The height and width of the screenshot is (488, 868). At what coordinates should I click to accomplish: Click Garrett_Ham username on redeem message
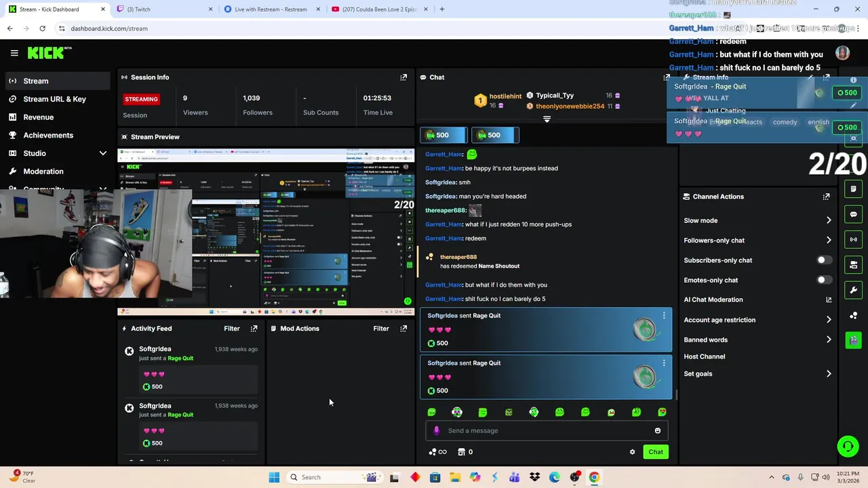(443, 239)
